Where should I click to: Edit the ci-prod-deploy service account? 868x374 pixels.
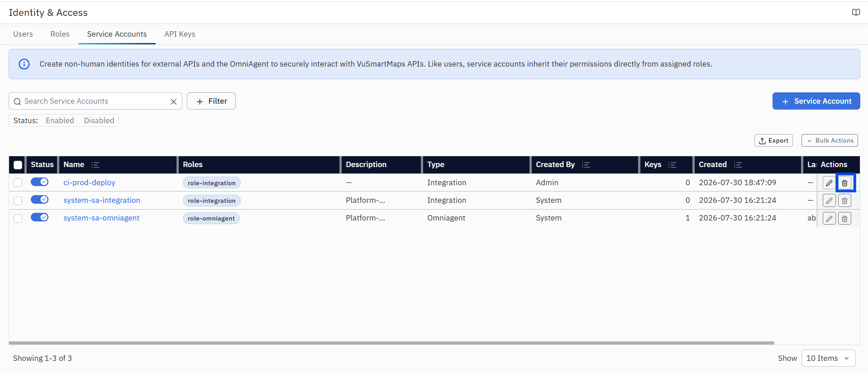[829, 183]
